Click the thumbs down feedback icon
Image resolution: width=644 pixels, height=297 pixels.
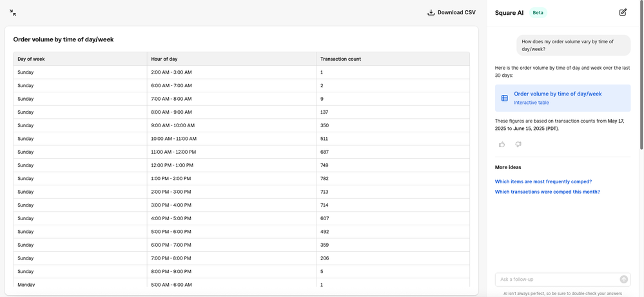[518, 145]
